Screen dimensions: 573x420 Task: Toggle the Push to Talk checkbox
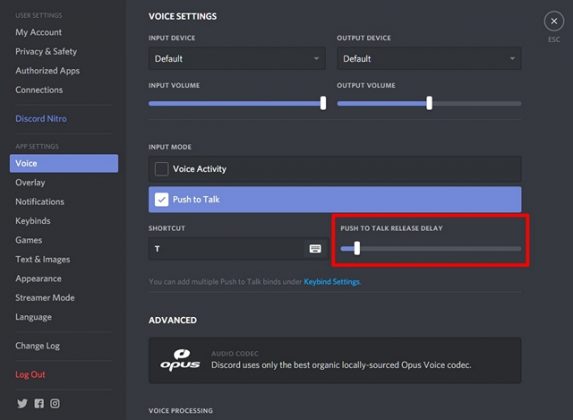[161, 200]
